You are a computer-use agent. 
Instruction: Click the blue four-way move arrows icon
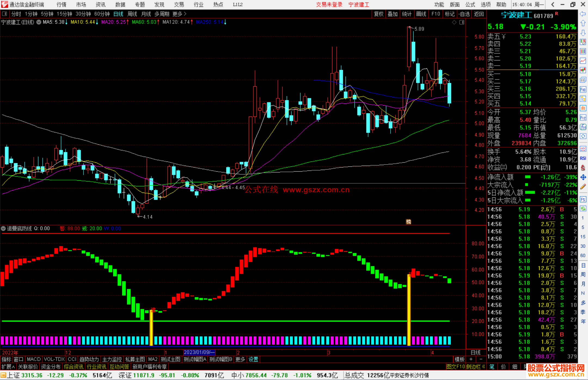coord(583,177)
